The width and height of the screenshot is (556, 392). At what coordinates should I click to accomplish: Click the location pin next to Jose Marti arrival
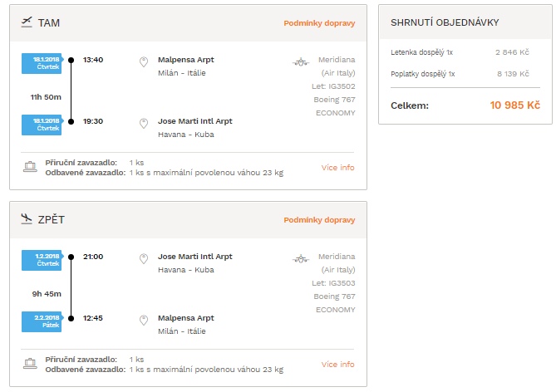coord(144,123)
